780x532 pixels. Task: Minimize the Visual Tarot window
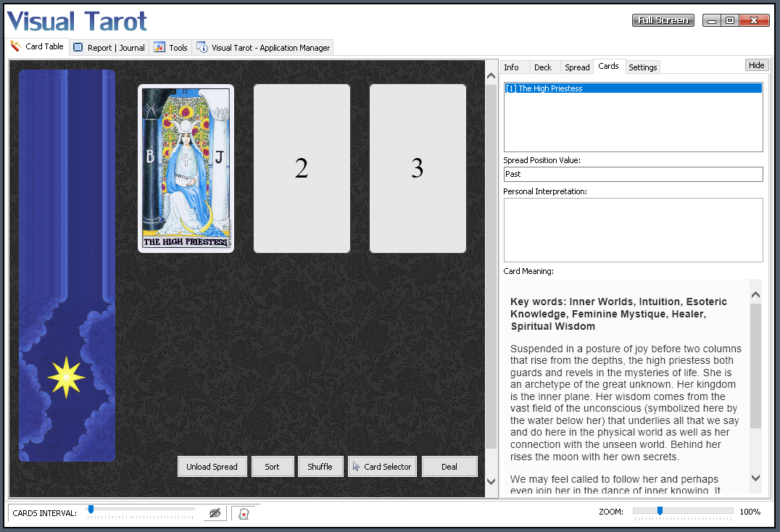[x=712, y=20]
